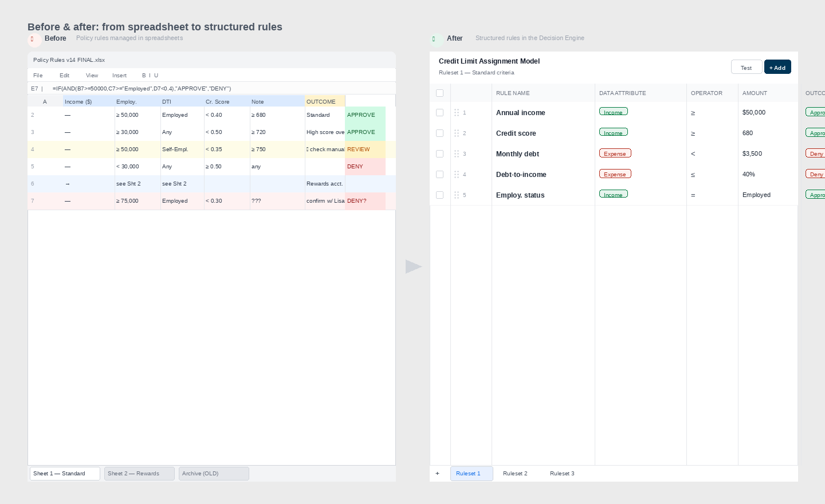Apply Underline formatting in the spreadsheet toolbar
The width and height of the screenshot is (825, 504).
coord(156,75)
